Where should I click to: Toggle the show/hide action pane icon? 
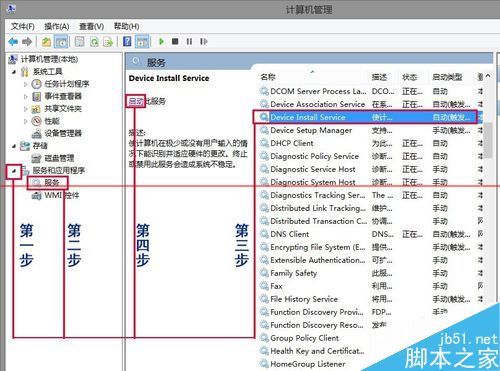point(142,42)
